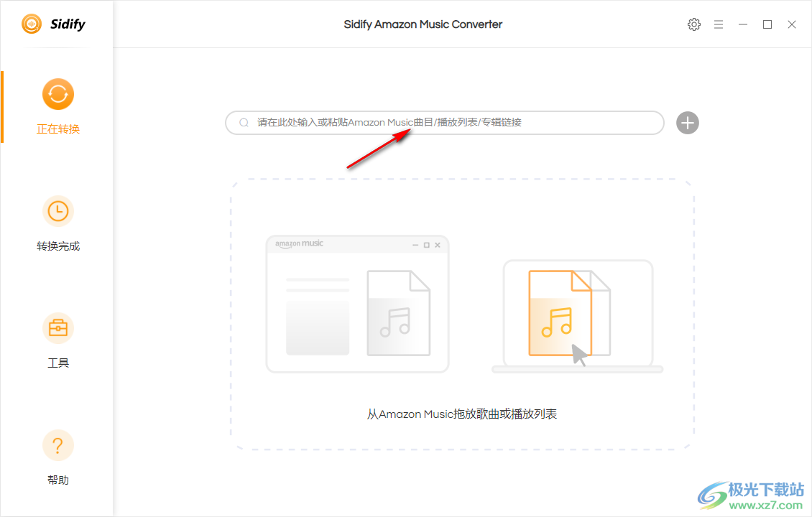This screenshot has width=812, height=517.
Task: Click the Sidify Amazon Music Converter title
Action: click(x=423, y=24)
